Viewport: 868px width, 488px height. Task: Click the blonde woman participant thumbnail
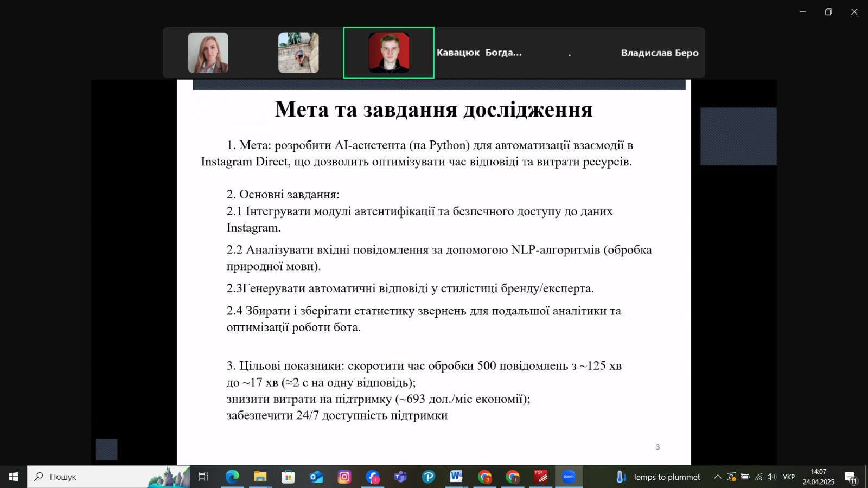coord(208,53)
